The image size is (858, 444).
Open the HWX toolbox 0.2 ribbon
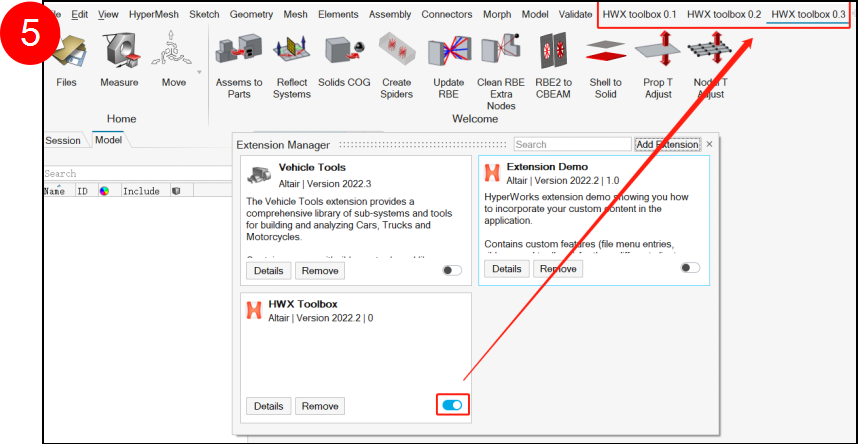[724, 15]
